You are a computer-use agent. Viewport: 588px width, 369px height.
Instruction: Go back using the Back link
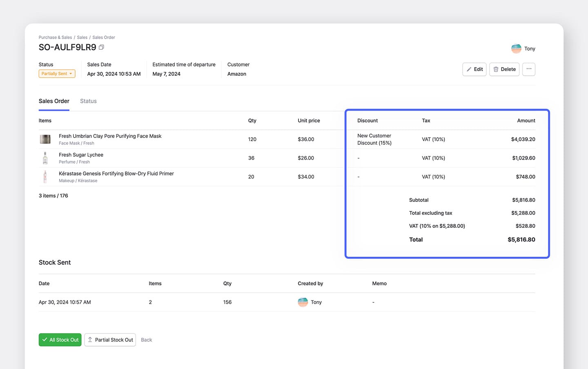(146, 340)
